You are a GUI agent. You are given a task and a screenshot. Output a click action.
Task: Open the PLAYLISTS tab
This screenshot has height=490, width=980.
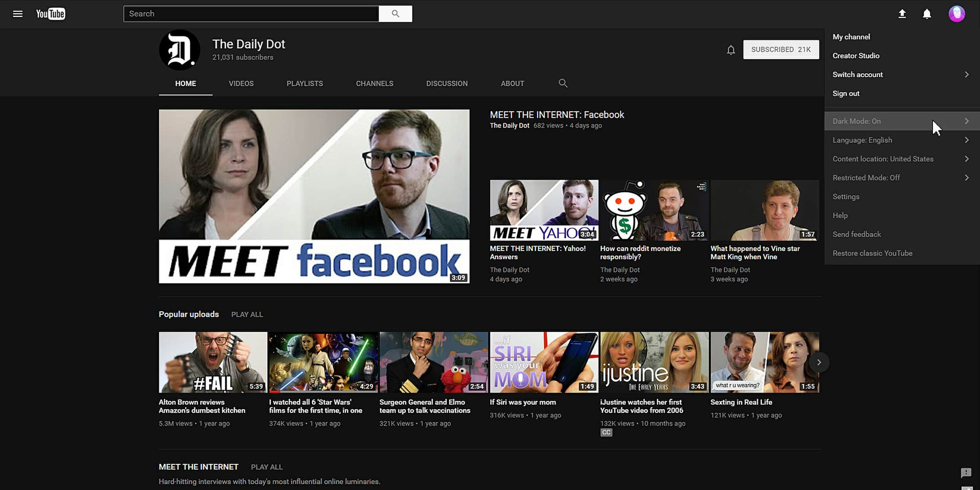coord(305,83)
